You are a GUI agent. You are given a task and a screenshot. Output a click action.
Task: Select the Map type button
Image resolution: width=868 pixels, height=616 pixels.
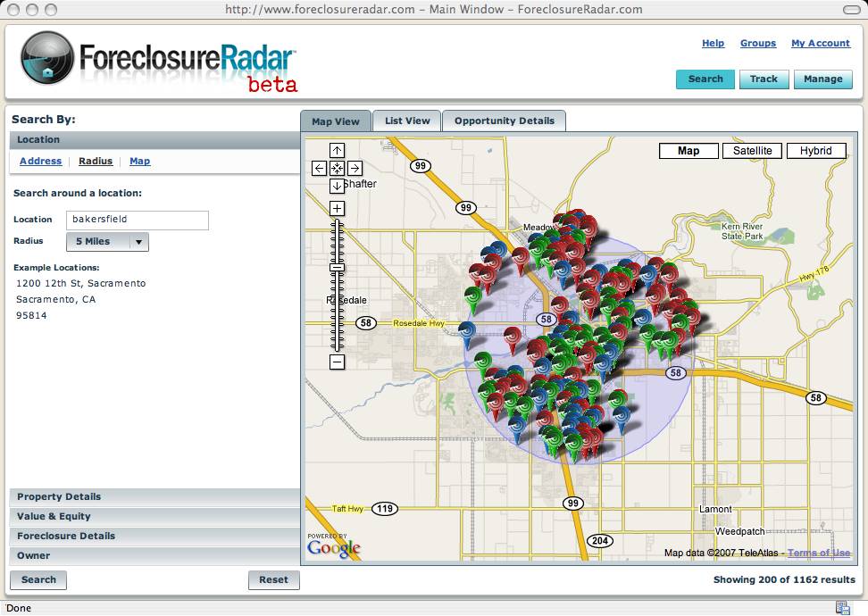[x=689, y=151]
